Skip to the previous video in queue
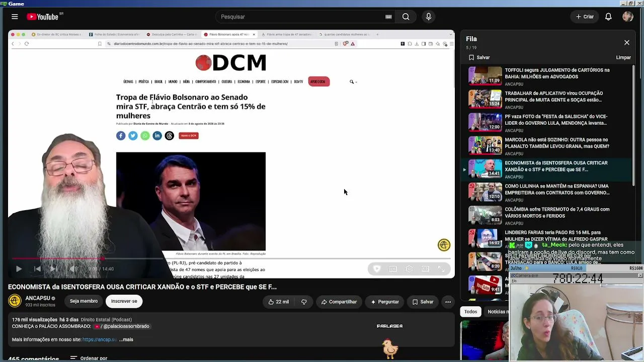Viewport: 644px width, 362px height. [37, 269]
